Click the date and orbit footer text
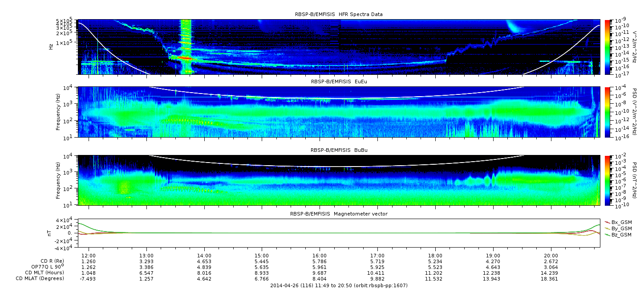This screenshot has width=644, height=293. [339, 285]
